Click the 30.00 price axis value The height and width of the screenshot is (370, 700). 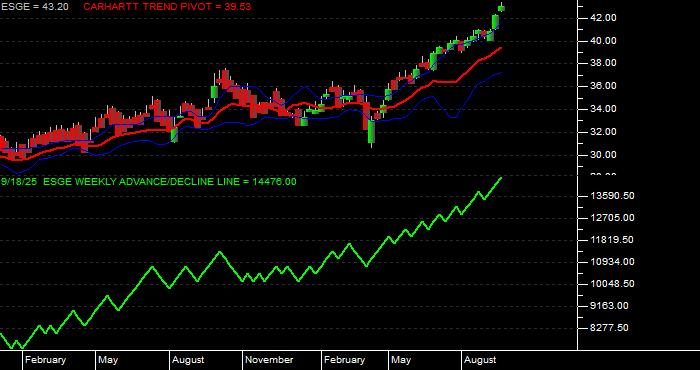604,155
